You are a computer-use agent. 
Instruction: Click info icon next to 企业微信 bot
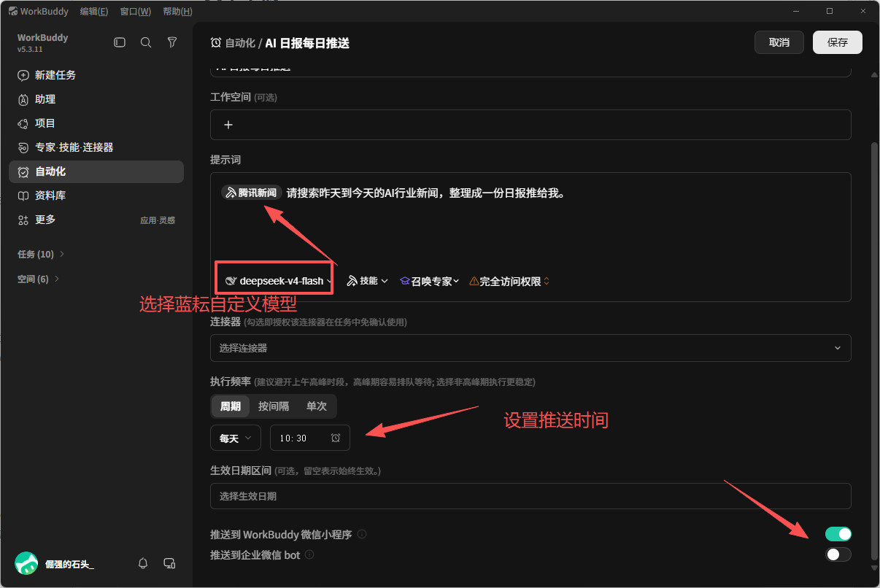point(309,554)
